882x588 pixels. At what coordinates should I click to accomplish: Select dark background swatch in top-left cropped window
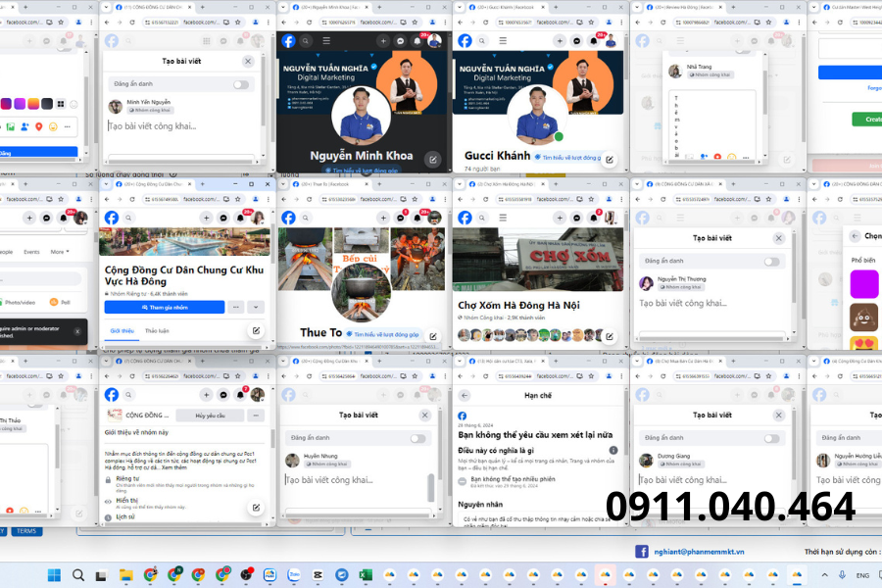click(x=47, y=104)
